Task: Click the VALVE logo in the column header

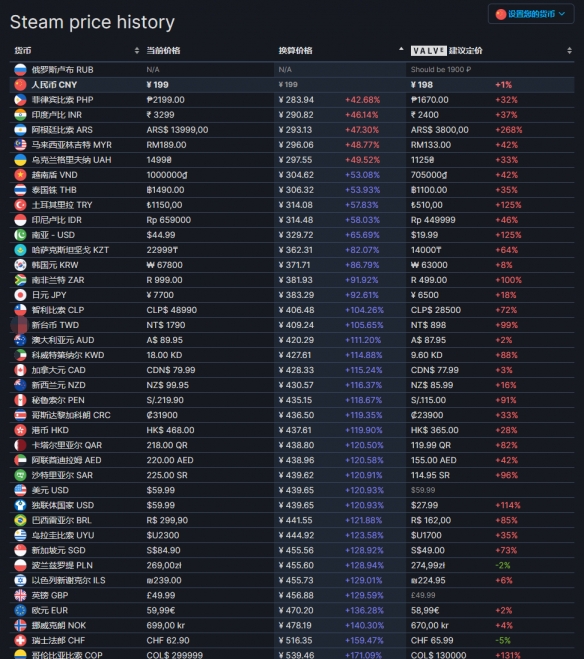Action: [x=428, y=51]
